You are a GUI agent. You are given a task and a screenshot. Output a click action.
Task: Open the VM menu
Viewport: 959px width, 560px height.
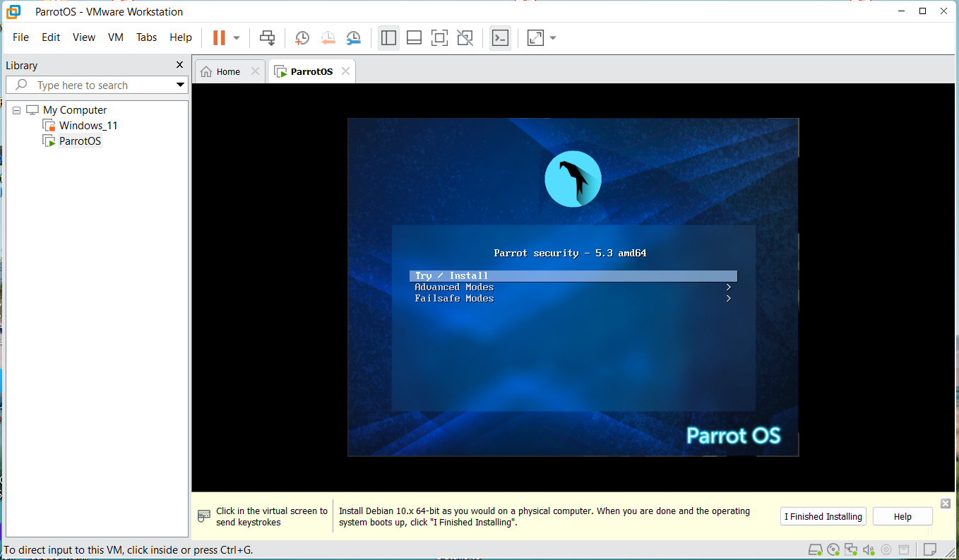click(x=116, y=37)
